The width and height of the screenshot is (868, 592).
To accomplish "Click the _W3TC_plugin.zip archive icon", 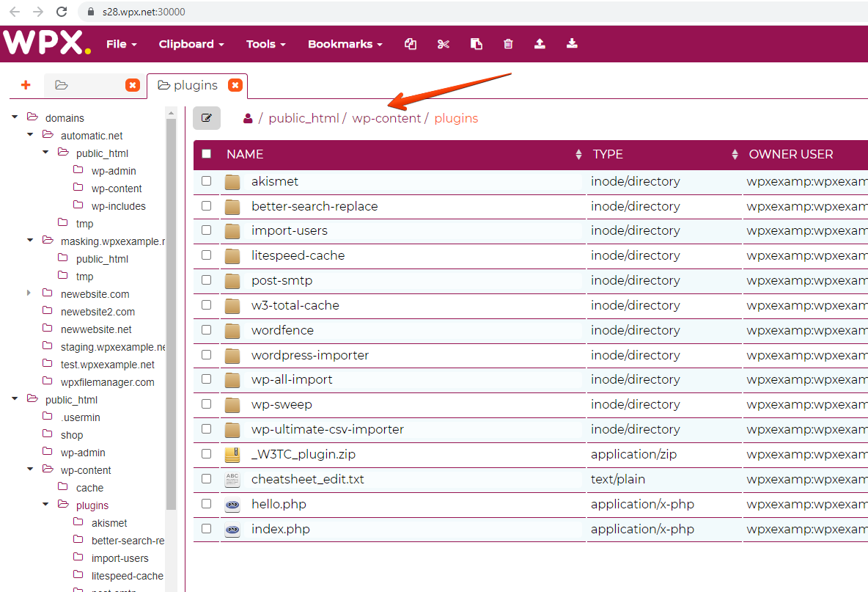I will (x=232, y=455).
